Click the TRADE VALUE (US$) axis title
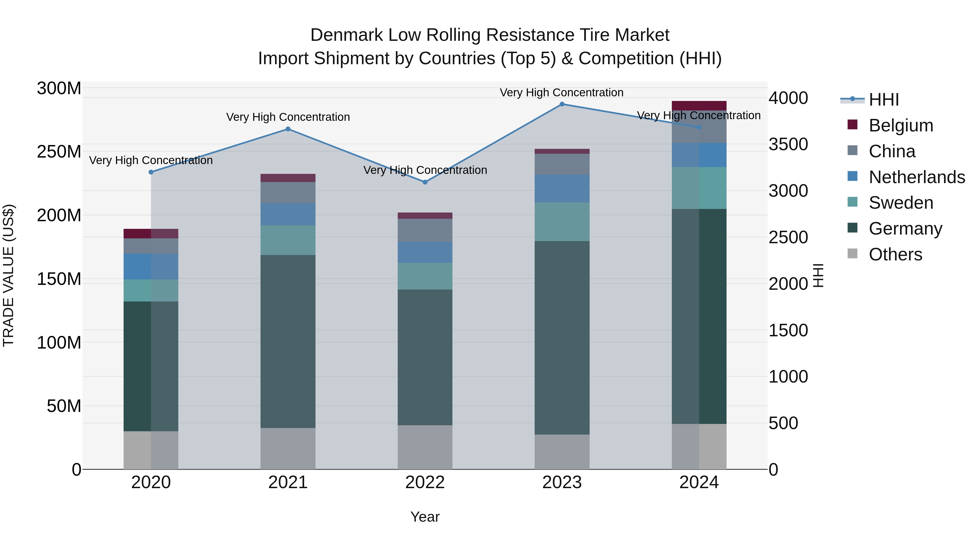 coord(8,275)
